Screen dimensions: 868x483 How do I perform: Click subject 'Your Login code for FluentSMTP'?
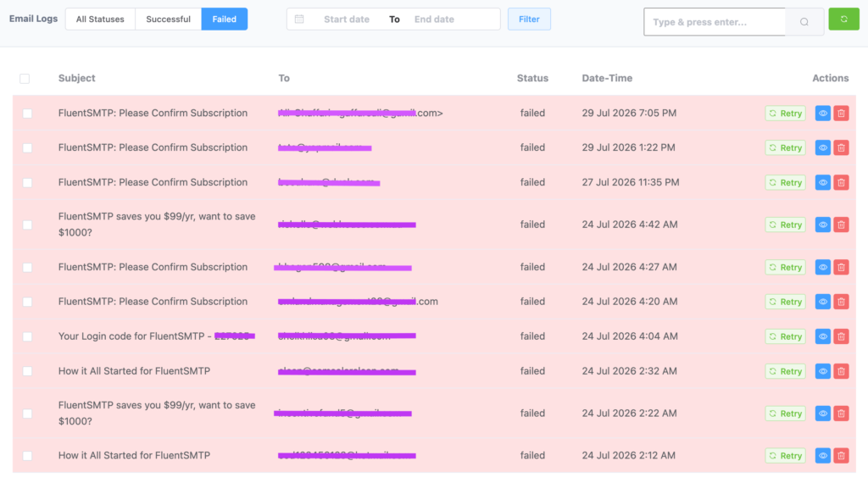tap(131, 336)
